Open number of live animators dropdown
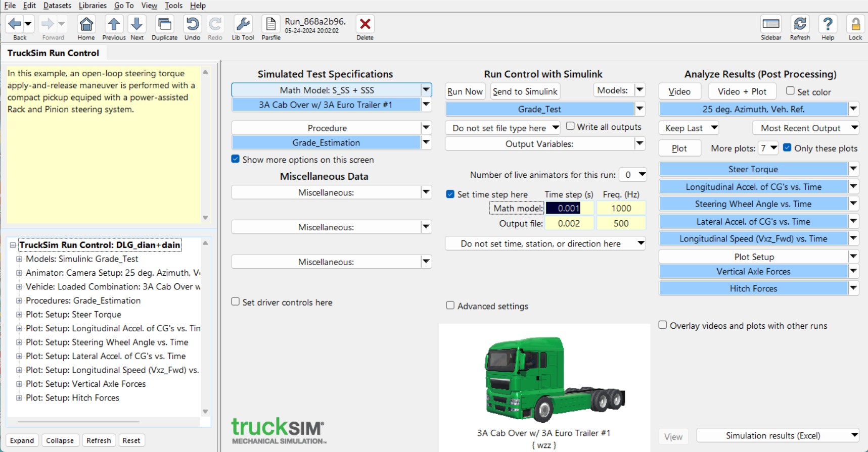 point(633,175)
